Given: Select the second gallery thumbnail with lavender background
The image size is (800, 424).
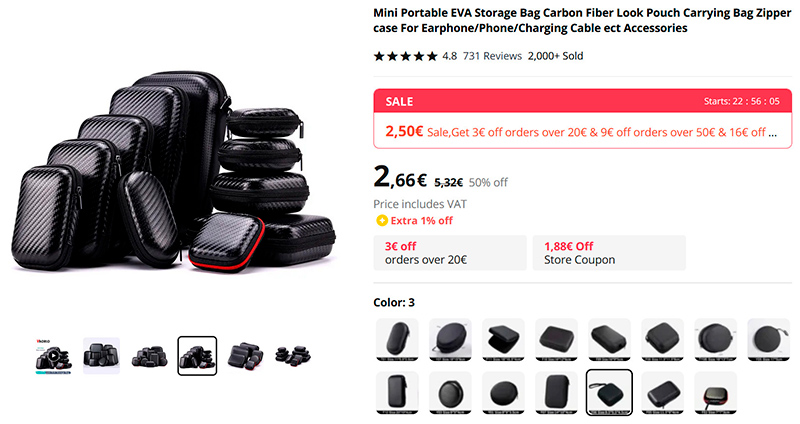Looking at the screenshot, I should click(x=102, y=356).
